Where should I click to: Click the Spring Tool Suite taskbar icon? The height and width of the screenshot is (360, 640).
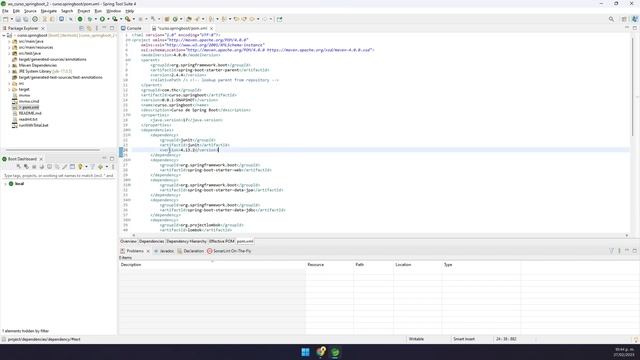tap(335, 352)
